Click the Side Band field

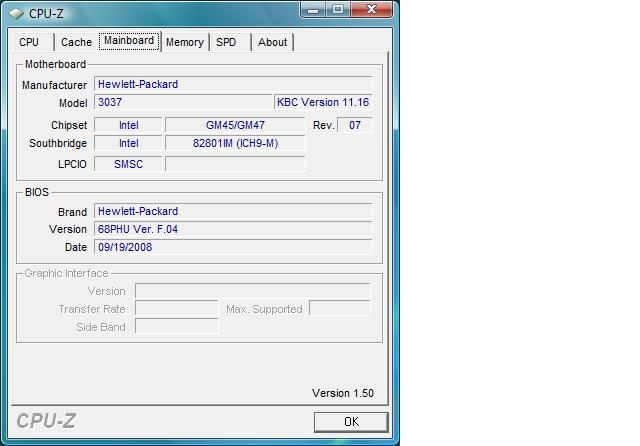pos(177,326)
